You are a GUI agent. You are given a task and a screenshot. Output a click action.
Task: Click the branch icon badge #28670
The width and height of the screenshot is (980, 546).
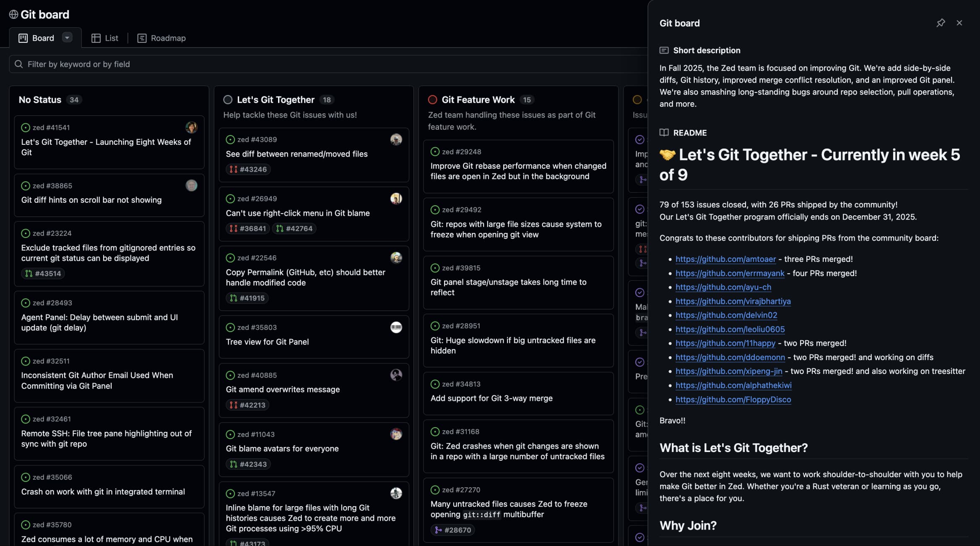point(453,530)
